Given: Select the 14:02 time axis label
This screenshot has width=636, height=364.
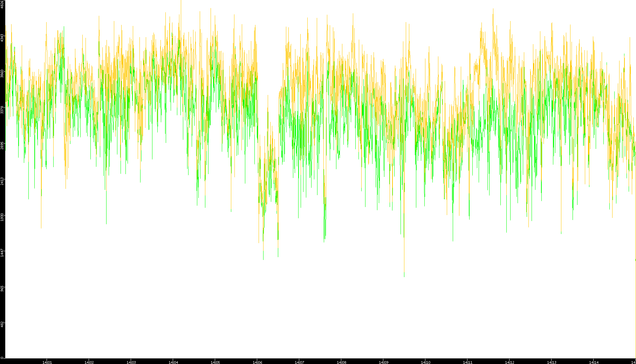Looking at the screenshot, I should click(89, 362).
